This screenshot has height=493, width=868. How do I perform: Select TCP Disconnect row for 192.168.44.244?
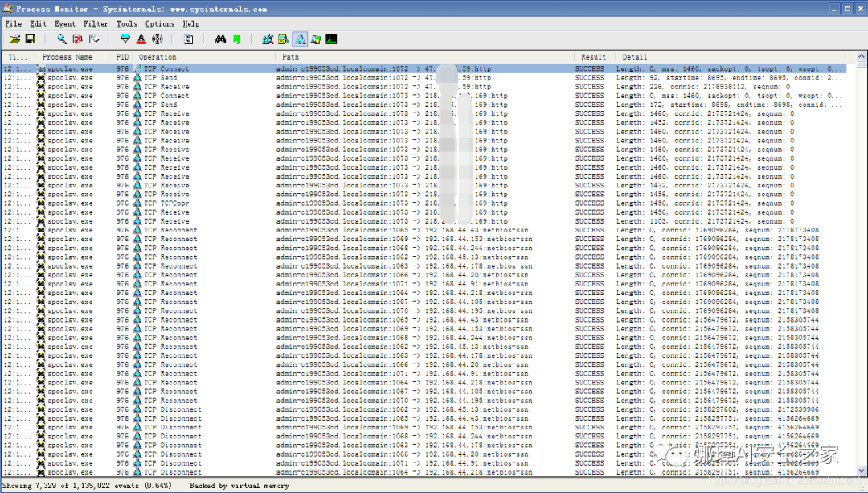point(424,437)
